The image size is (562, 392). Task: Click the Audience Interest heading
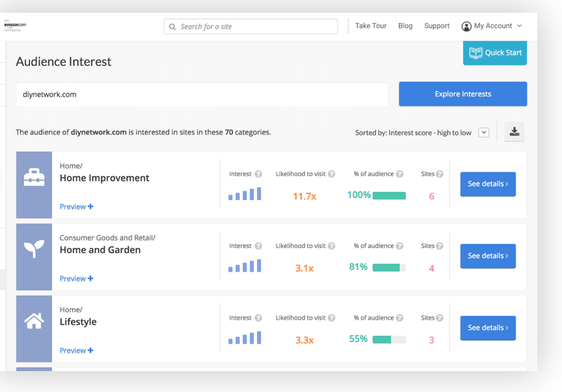[x=64, y=61]
